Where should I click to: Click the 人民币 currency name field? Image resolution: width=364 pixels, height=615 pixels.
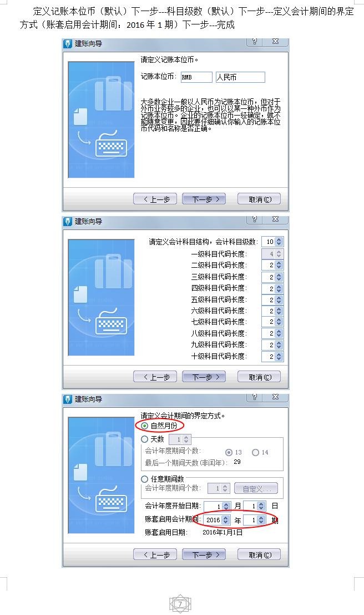(240, 77)
